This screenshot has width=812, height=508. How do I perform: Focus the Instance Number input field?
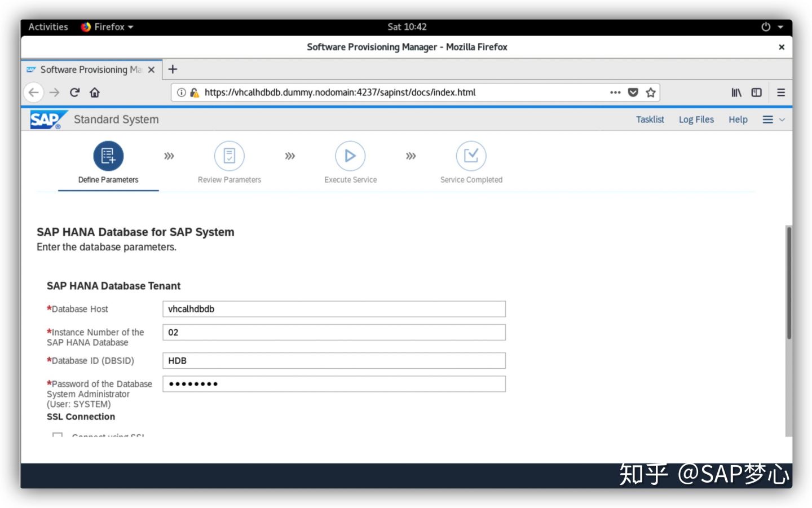pos(334,333)
